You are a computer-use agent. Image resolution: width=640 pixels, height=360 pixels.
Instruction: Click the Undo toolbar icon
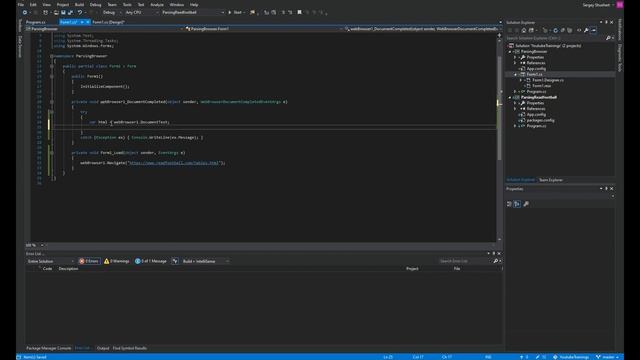[x=80, y=13]
